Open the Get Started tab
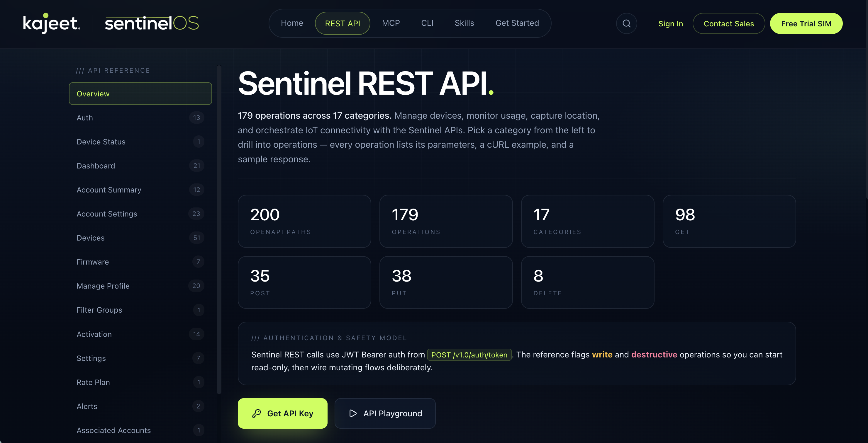This screenshot has width=868, height=443. [x=517, y=23]
